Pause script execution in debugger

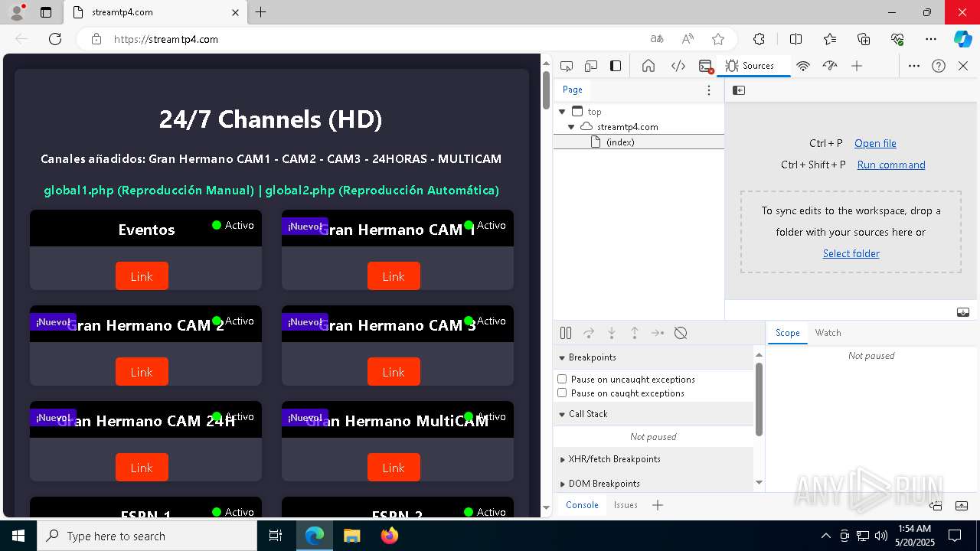(x=566, y=333)
